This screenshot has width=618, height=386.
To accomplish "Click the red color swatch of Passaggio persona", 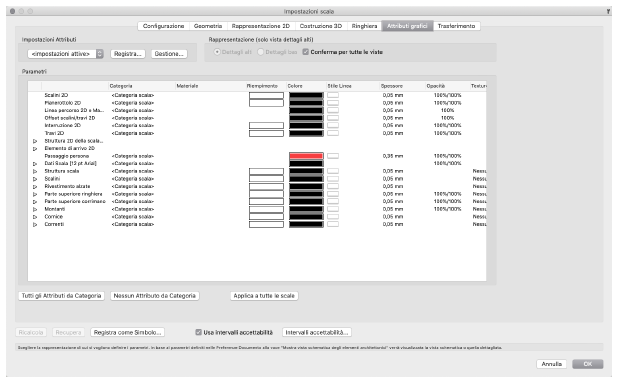I will pos(306,156).
